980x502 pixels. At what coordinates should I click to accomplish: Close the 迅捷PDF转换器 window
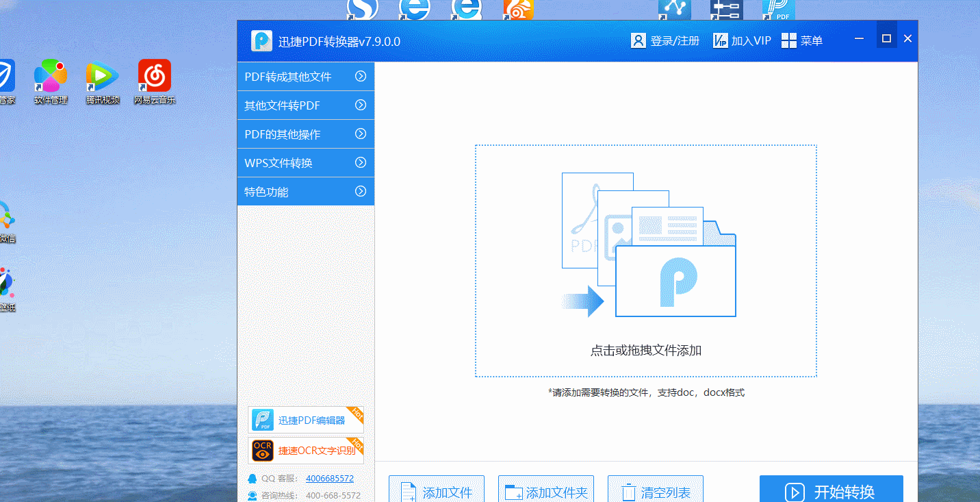click(x=908, y=38)
